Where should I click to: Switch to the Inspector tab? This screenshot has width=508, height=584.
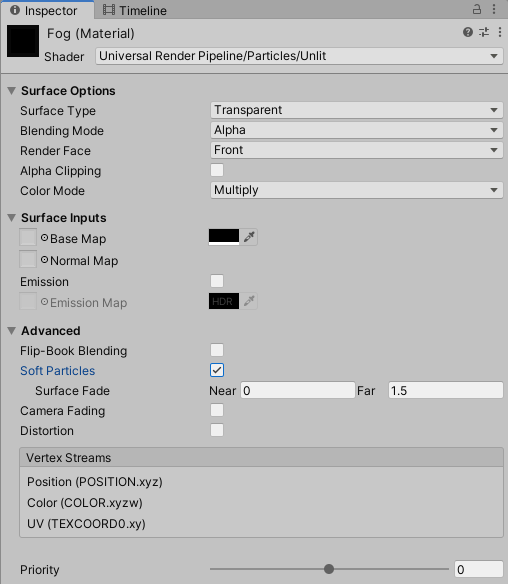point(47,10)
